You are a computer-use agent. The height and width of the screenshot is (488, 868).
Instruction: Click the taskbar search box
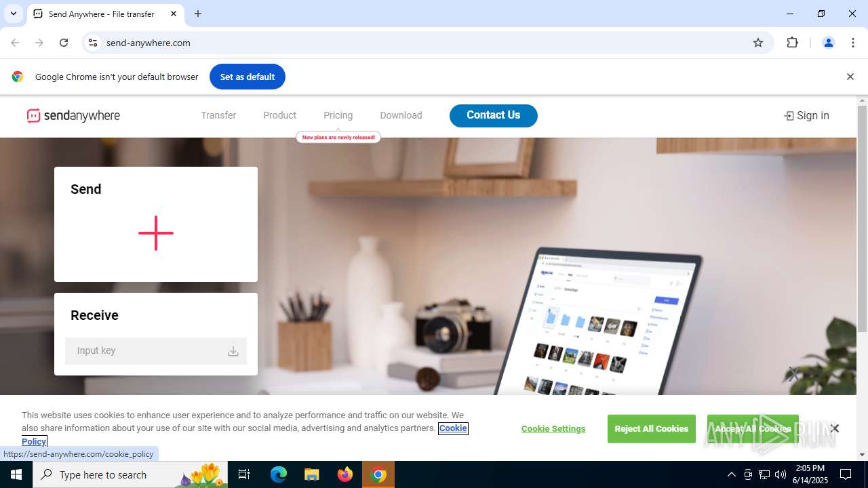pyautogui.click(x=131, y=474)
